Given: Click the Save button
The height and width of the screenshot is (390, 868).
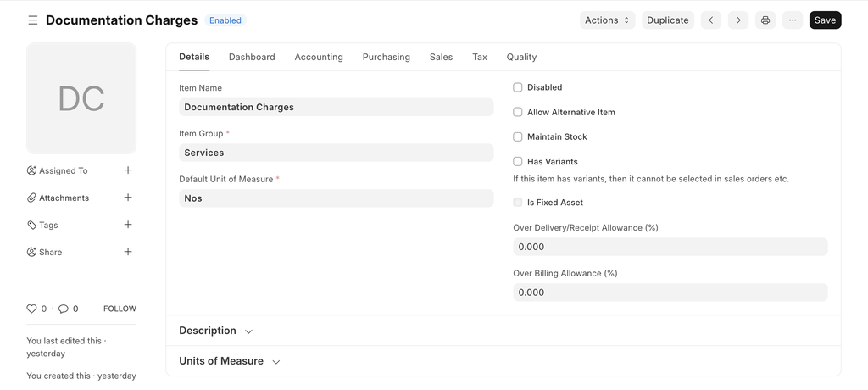Looking at the screenshot, I should (825, 20).
